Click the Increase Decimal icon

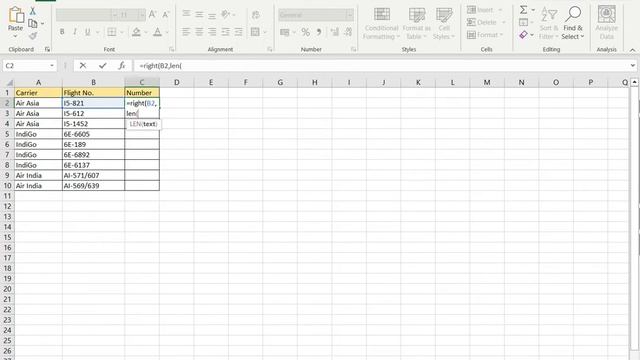335,32
